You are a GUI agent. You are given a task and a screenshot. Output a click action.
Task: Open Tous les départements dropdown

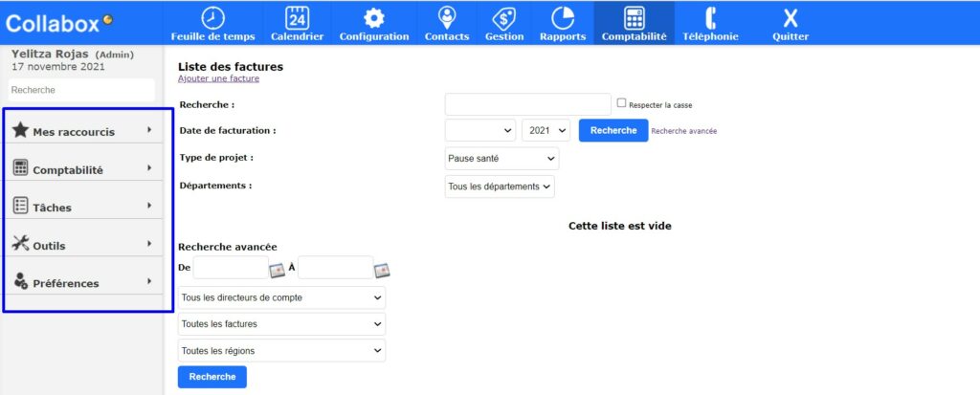(500, 187)
